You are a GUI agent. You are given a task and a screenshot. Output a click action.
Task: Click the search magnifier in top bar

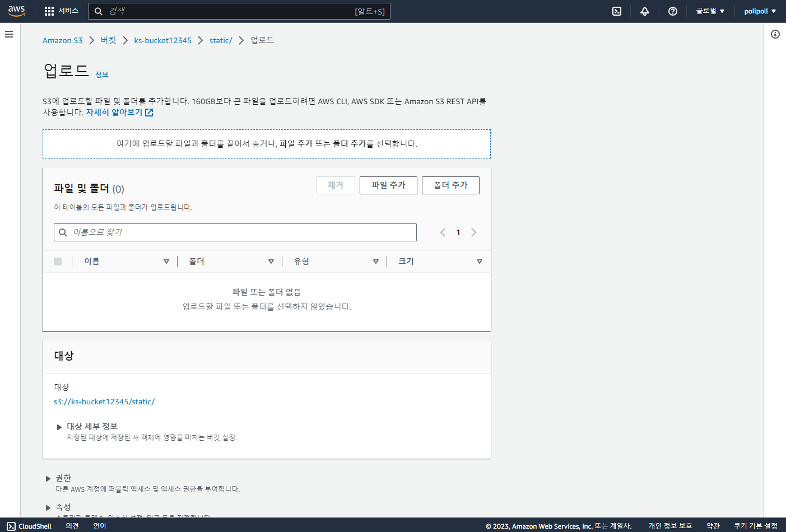click(99, 11)
